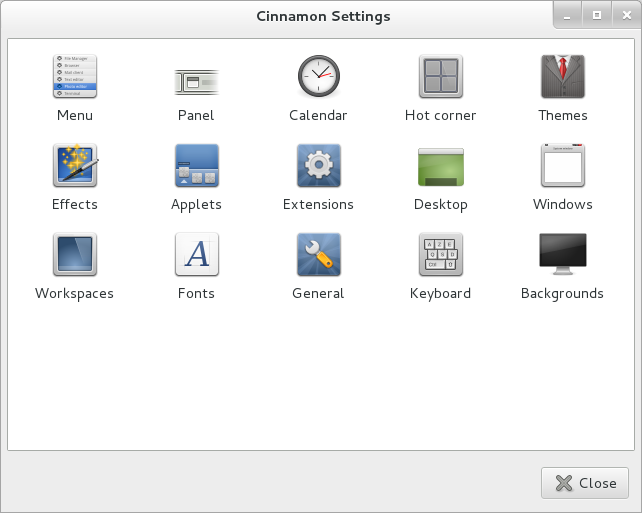
Task: Open the Menu settings icon
Action: click(x=75, y=76)
